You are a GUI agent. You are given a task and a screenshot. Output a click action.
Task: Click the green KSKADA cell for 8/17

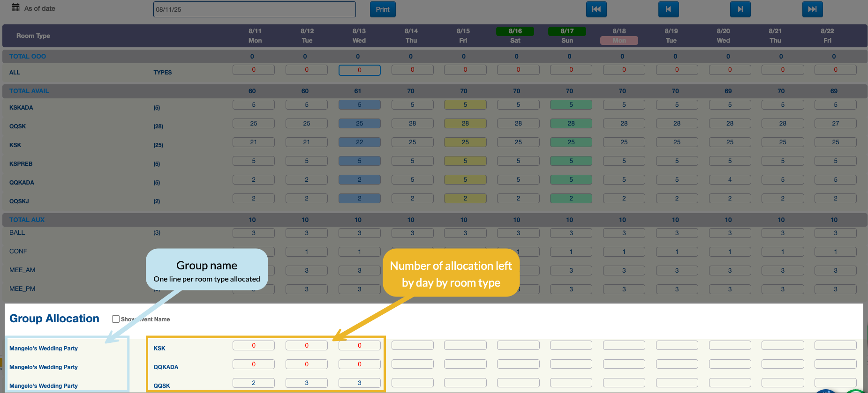pos(571,104)
